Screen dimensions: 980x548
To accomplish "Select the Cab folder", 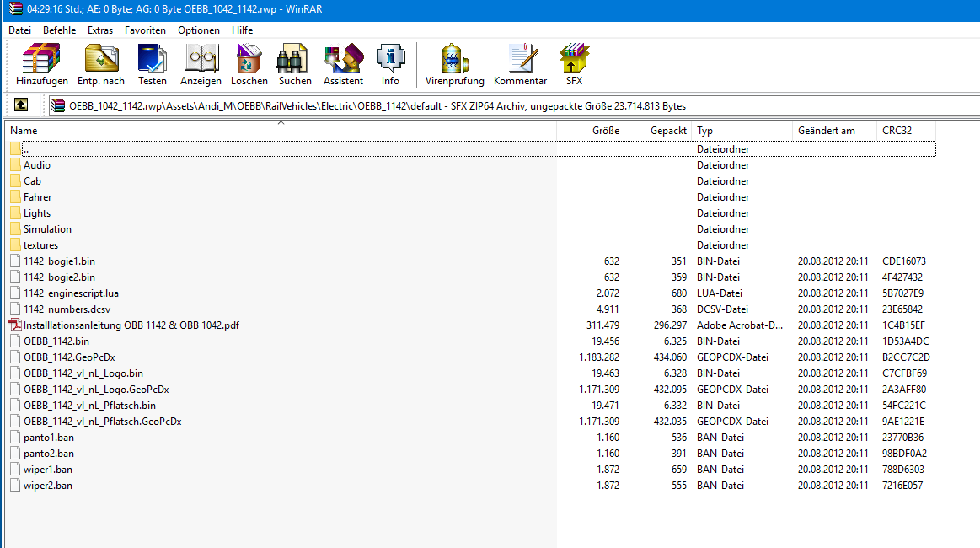I will [x=33, y=181].
